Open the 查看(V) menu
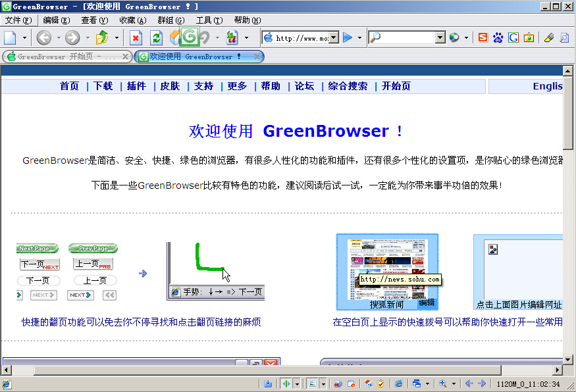This screenshot has height=392, width=576. 95,20
